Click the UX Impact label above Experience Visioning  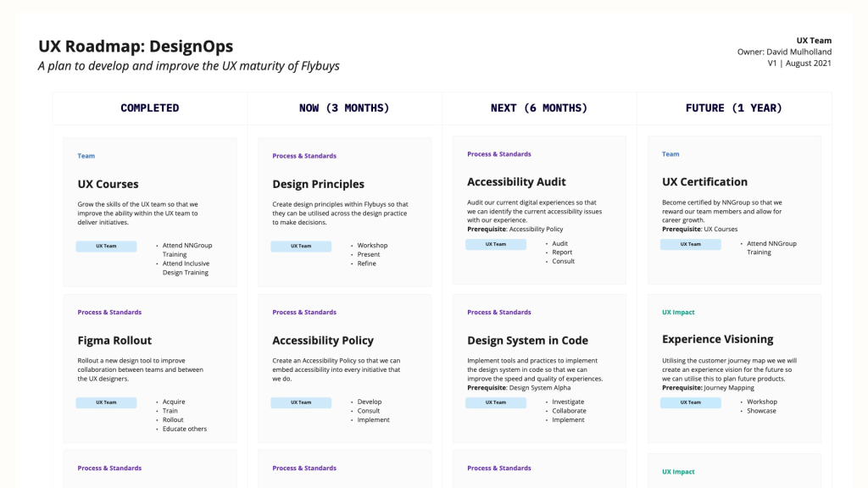(x=678, y=313)
